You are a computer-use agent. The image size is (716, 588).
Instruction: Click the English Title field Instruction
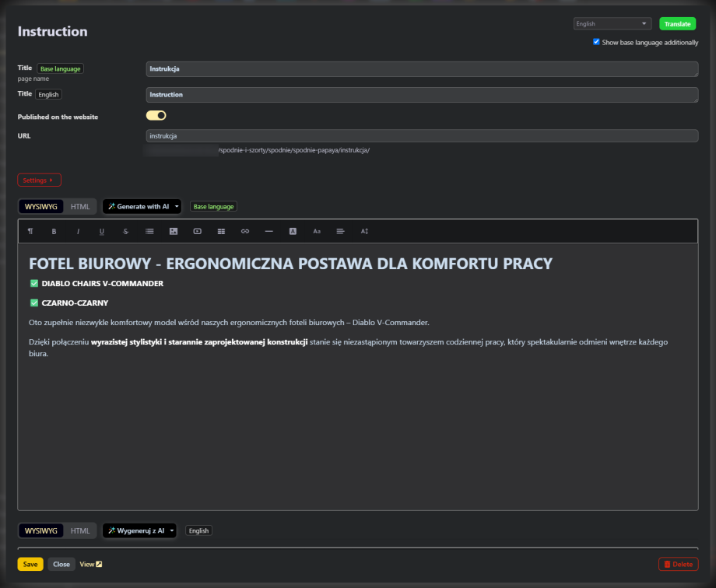422,95
